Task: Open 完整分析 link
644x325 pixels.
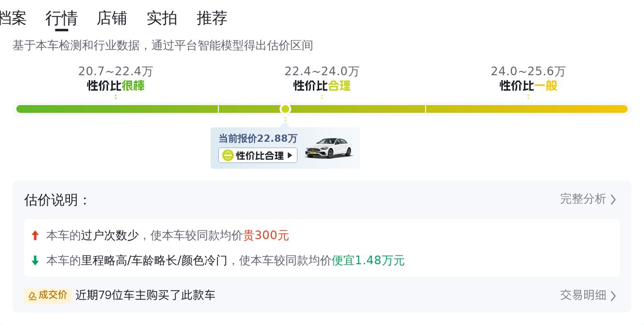Action: (x=583, y=199)
